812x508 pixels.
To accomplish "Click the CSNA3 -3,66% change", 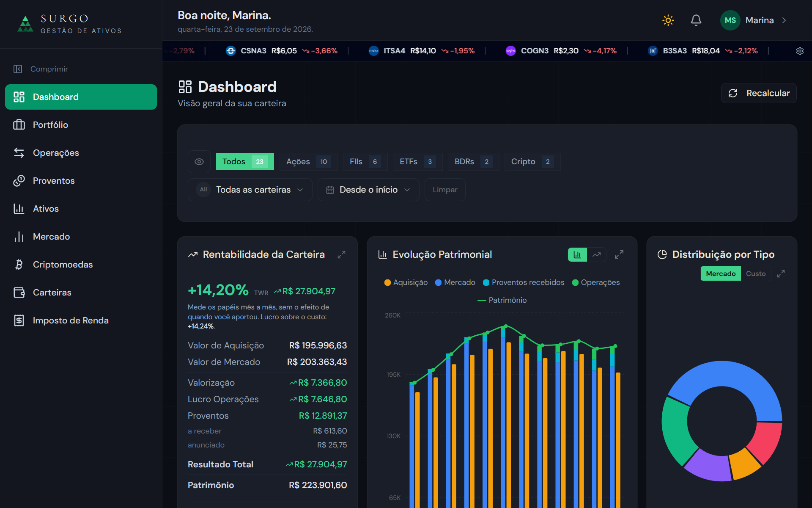I will coord(320,51).
